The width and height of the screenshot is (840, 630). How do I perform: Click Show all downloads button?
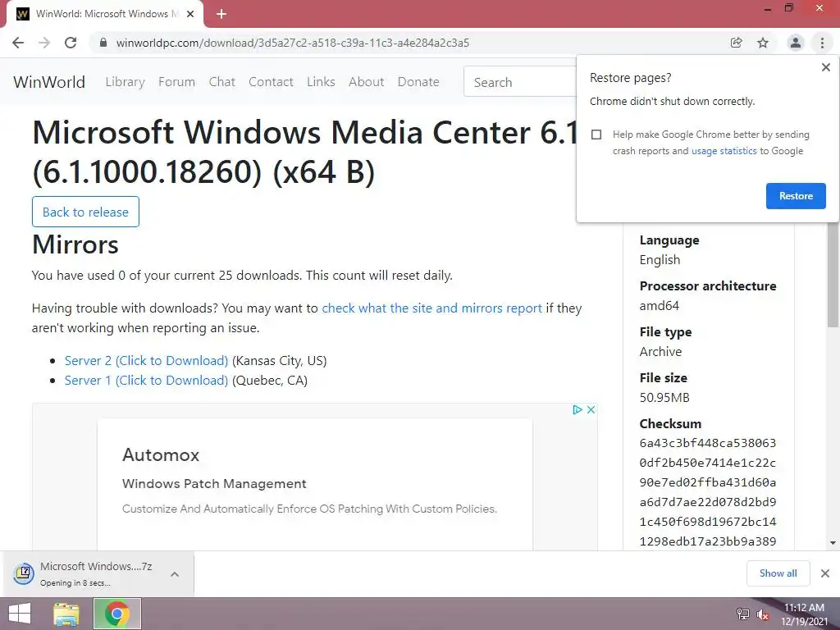778,573
